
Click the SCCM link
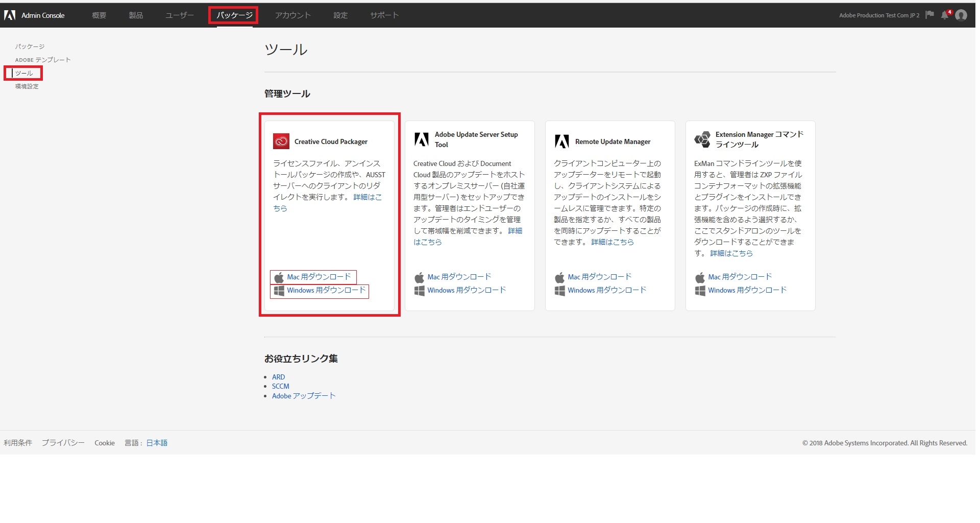click(280, 386)
